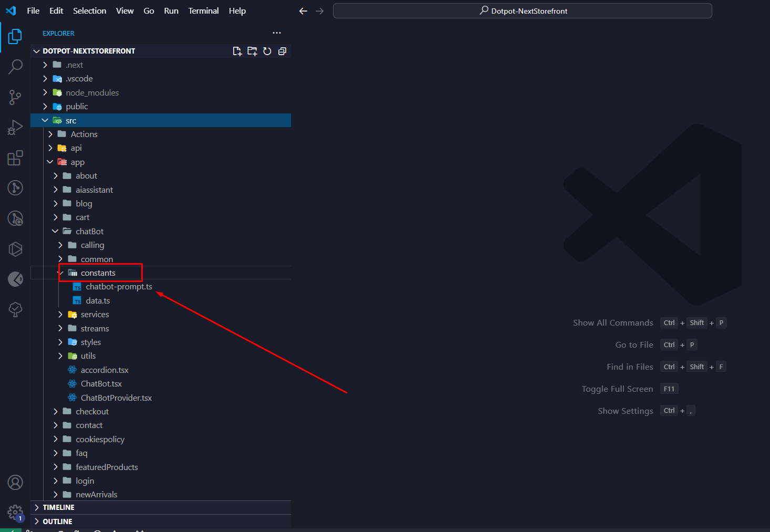Viewport: 770px width, 532px height.
Task: Expand the .vscode folder
Action: (x=161, y=79)
